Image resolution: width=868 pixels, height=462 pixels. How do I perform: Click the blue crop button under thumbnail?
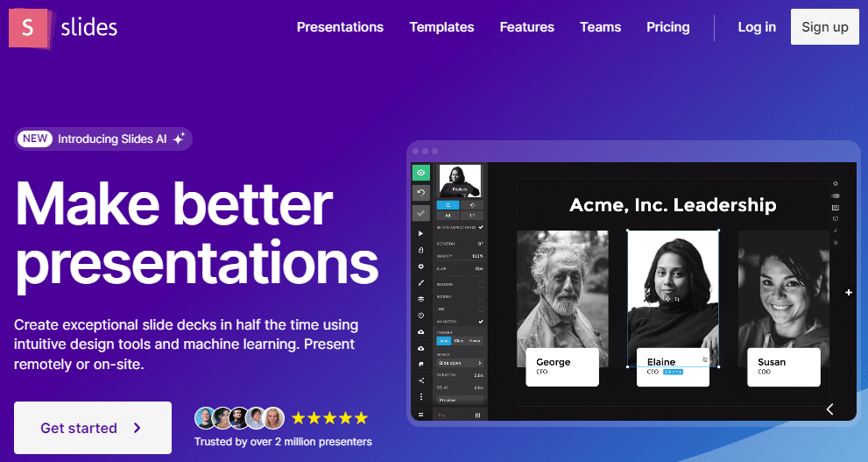pos(448,205)
